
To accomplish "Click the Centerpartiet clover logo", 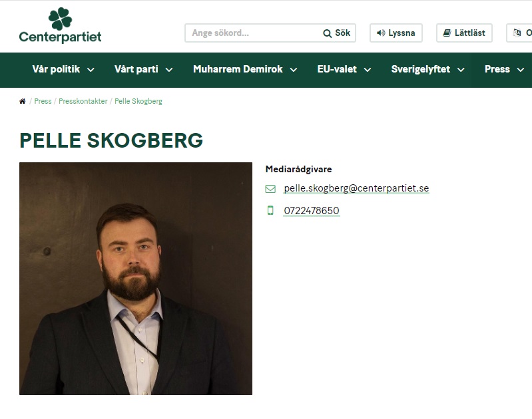I will click(60, 25).
